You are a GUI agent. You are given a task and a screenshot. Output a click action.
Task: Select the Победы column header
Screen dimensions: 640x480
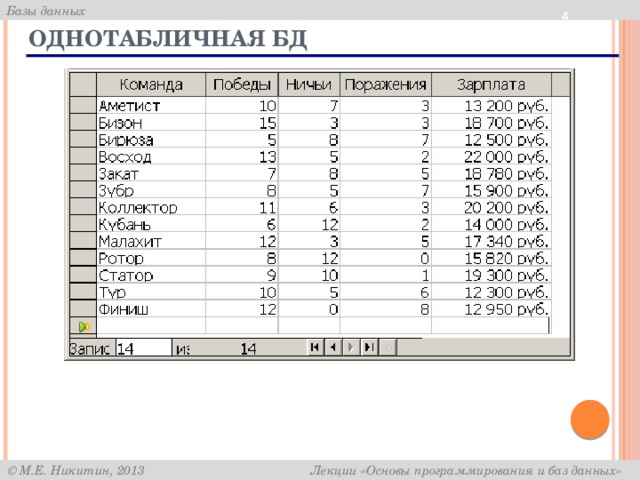coord(242,84)
